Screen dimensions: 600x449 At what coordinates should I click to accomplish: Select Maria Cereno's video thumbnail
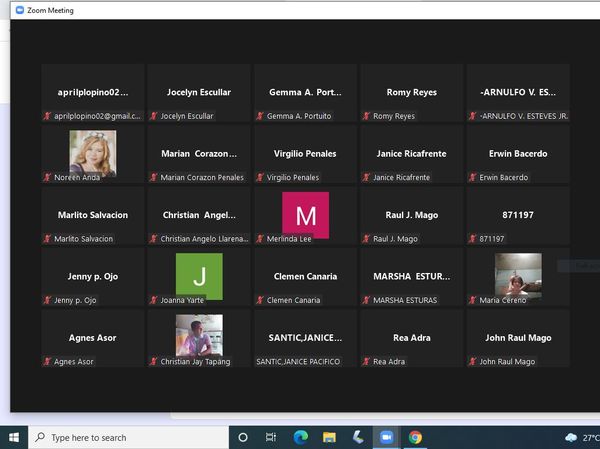pyautogui.click(x=518, y=275)
